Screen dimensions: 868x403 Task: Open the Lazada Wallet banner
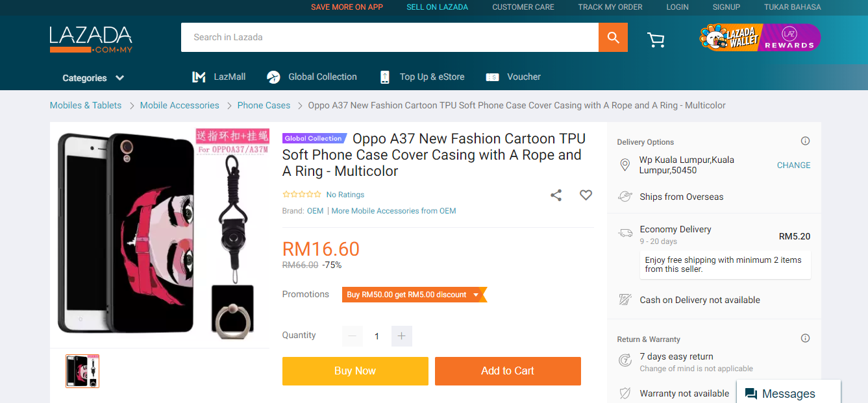click(x=730, y=38)
